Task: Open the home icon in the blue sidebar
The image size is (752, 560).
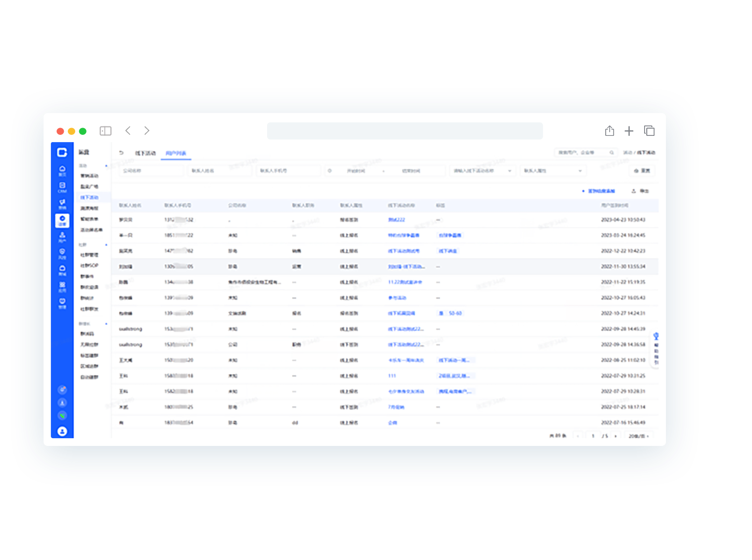Action: coord(62,171)
